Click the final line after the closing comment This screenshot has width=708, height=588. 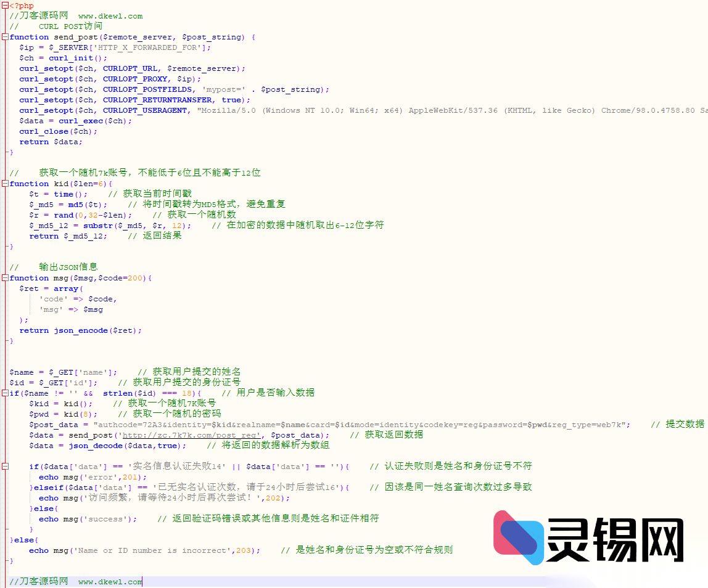(142, 581)
